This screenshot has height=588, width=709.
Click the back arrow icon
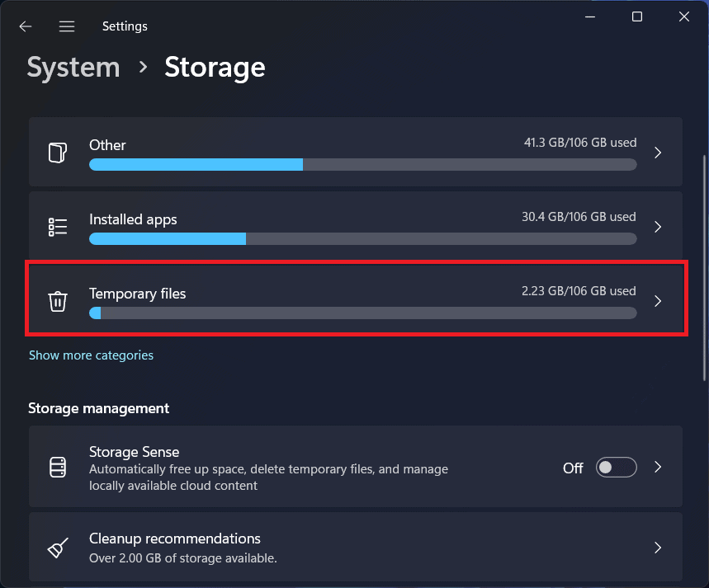[26, 26]
